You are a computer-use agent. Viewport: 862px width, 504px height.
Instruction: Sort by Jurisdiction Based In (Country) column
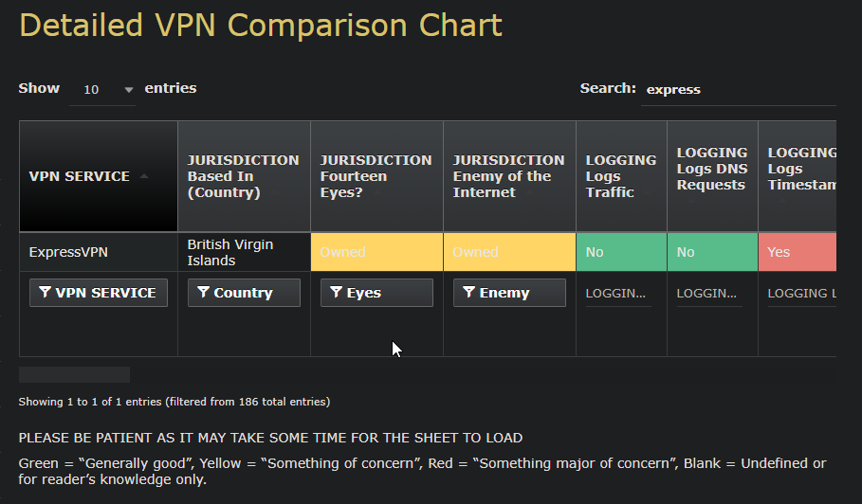pos(243,176)
